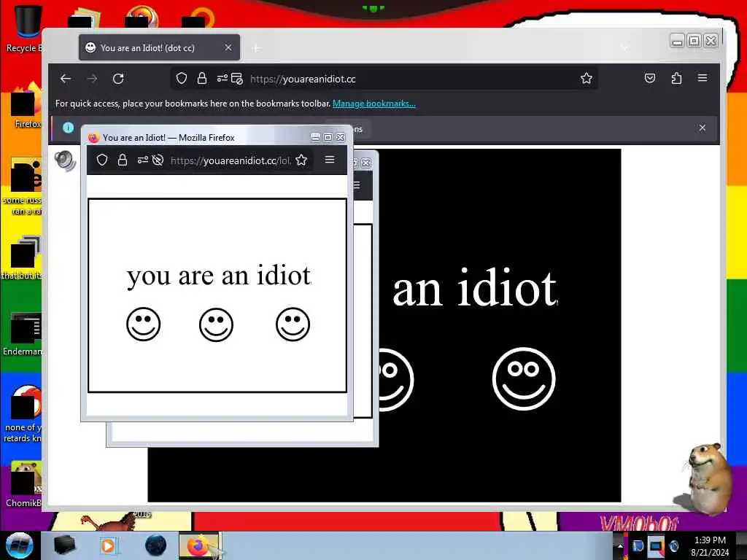Click the autoplay blocked icon in popup window
This screenshot has height=560, width=747.
(158, 160)
